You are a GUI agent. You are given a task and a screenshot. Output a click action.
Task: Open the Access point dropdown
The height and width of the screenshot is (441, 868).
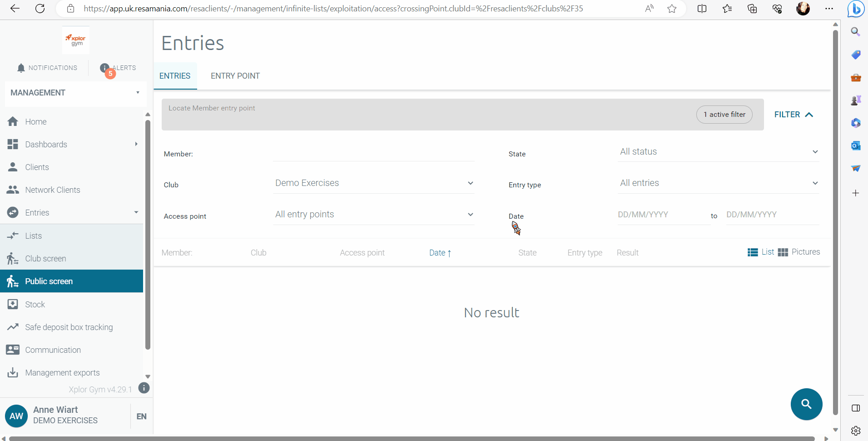pos(373,214)
